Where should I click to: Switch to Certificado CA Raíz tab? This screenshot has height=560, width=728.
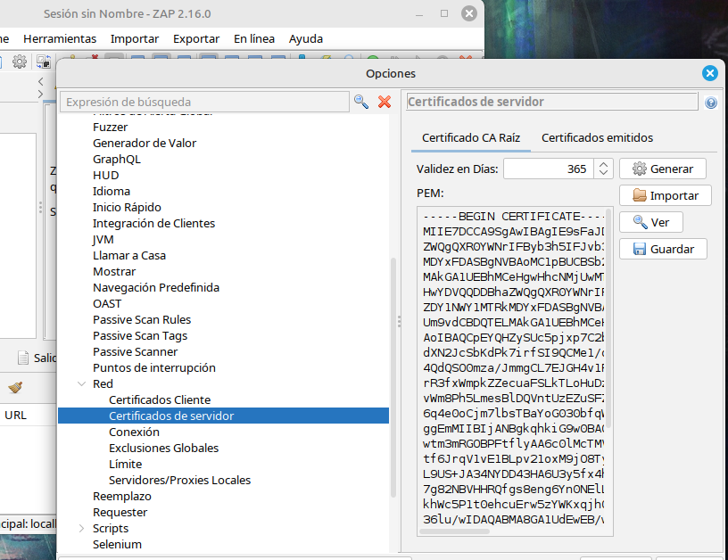tap(471, 138)
